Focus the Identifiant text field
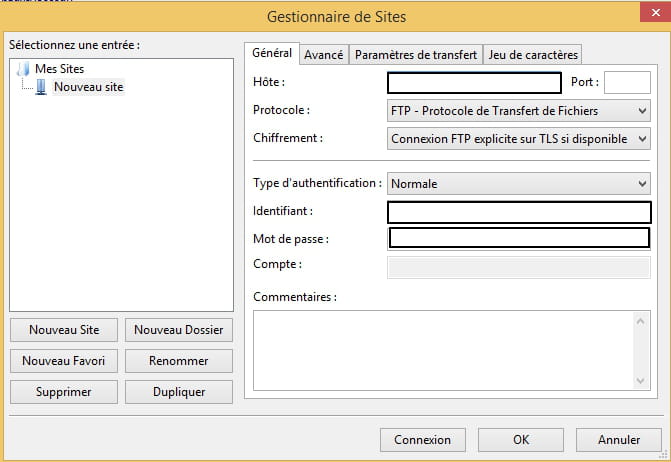Image resolution: width=671 pixels, height=462 pixels. (x=519, y=212)
